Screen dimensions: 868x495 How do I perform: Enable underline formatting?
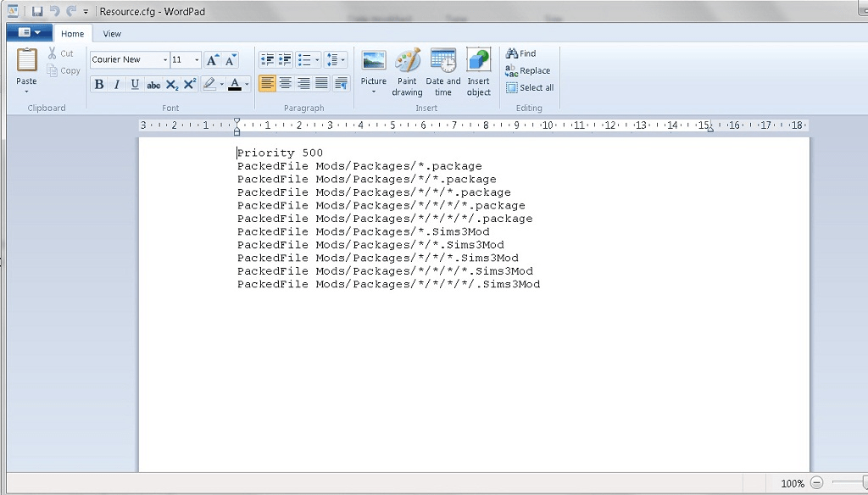tap(134, 84)
